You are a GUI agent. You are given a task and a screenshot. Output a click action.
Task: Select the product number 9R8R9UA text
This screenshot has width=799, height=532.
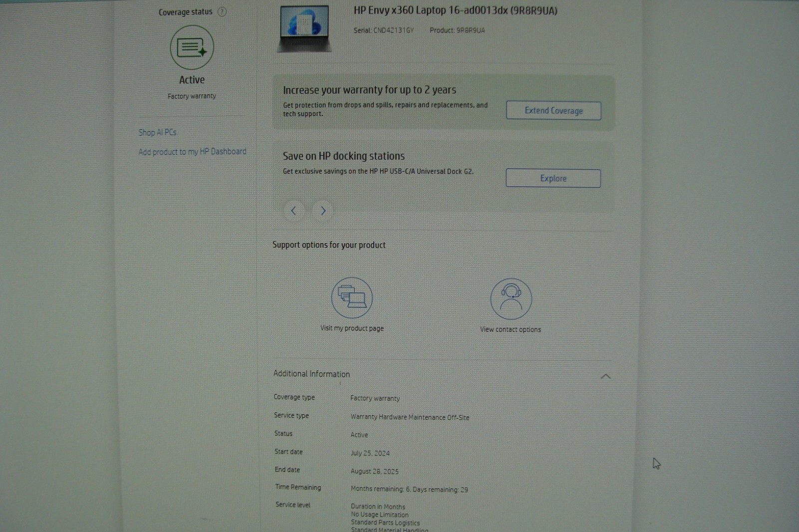[x=470, y=30]
